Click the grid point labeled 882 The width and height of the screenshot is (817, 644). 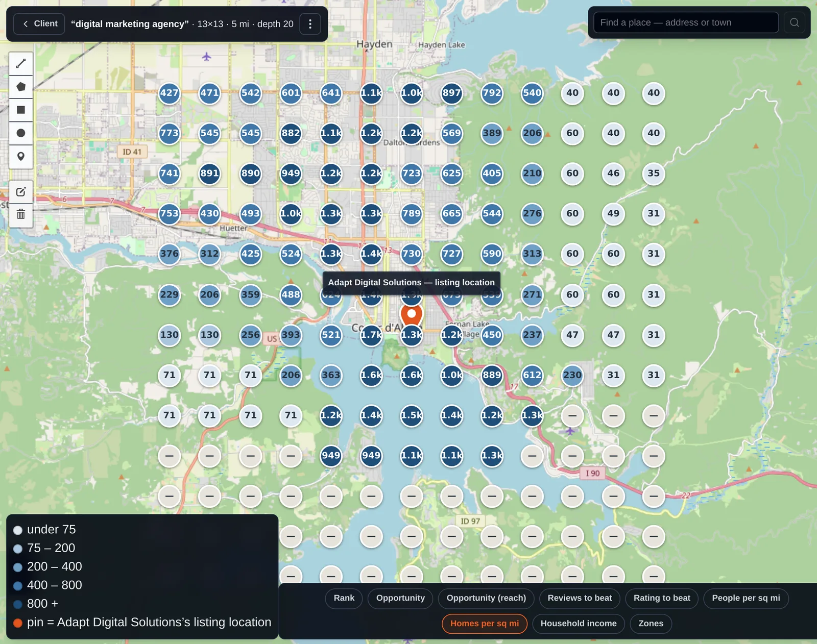[291, 133]
